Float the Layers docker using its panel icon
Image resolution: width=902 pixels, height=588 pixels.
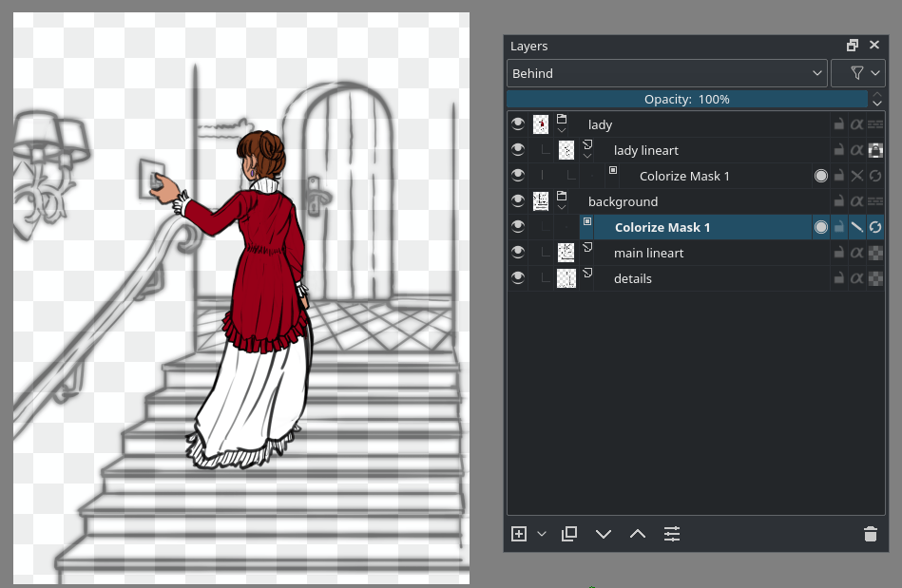point(853,45)
